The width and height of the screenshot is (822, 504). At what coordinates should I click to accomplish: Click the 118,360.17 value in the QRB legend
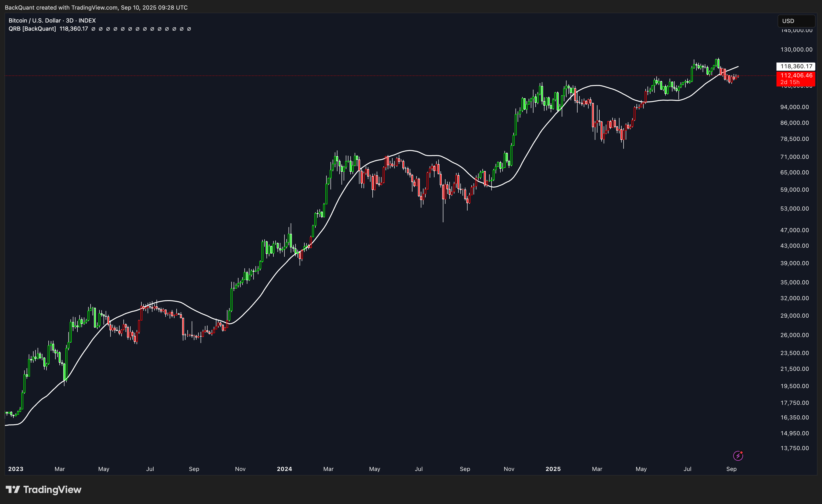pyautogui.click(x=74, y=29)
